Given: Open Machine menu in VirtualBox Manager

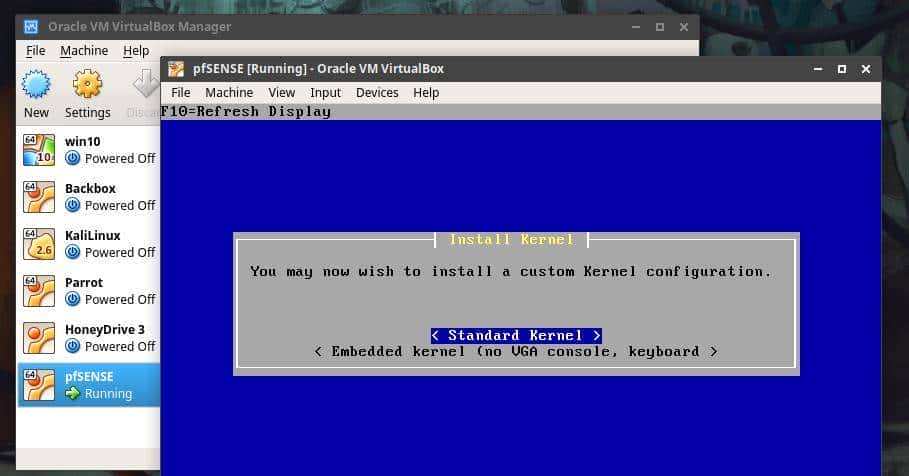Looking at the screenshot, I should click(84, 50).
